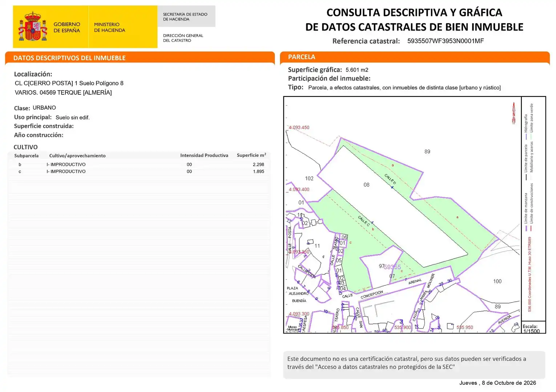Click the "Suelo sin edif." value
This screenshot has width=556, height=392.
73,117
